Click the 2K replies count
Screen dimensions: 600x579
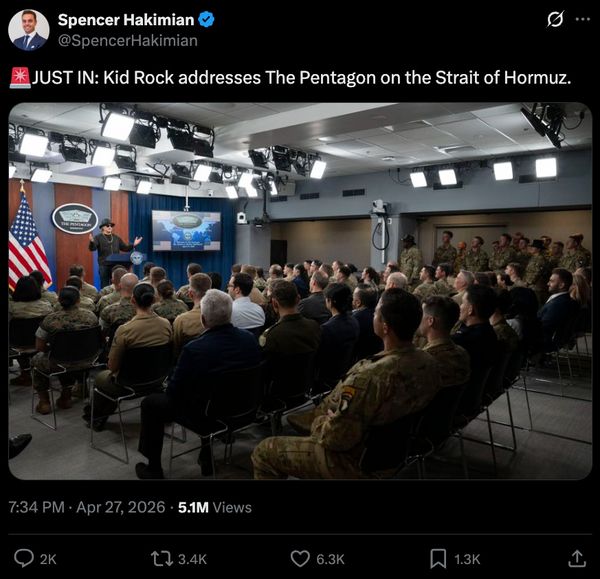click(48, 559)
